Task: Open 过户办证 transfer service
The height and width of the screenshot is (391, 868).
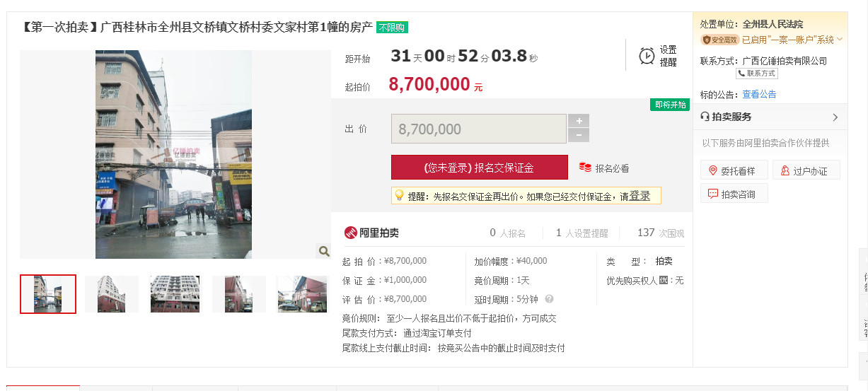Action: point(806,170)
